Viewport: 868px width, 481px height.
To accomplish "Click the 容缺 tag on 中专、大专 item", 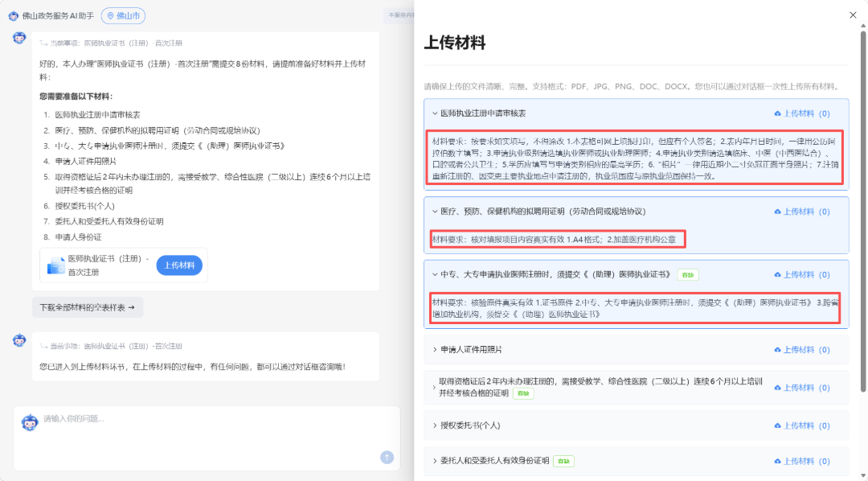I will 687,275.
